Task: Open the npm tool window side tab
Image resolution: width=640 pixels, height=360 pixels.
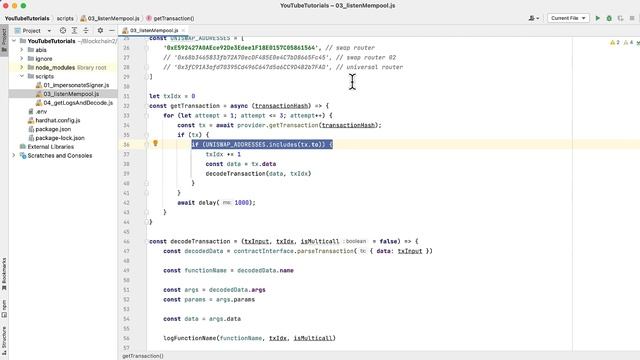Action: tap(4, 309)
